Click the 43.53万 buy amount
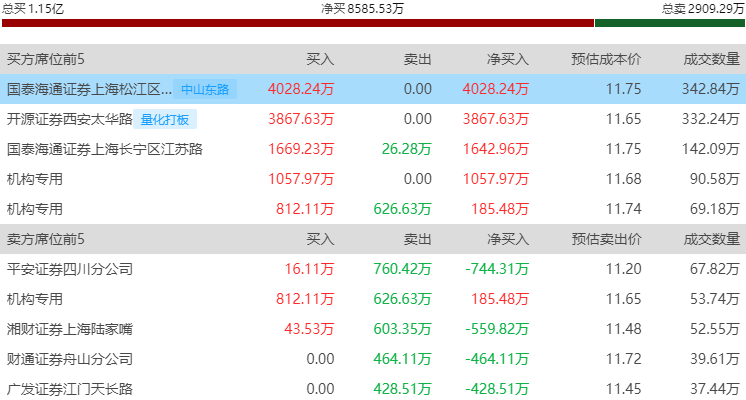746x400 pixels. coord(309,329)
